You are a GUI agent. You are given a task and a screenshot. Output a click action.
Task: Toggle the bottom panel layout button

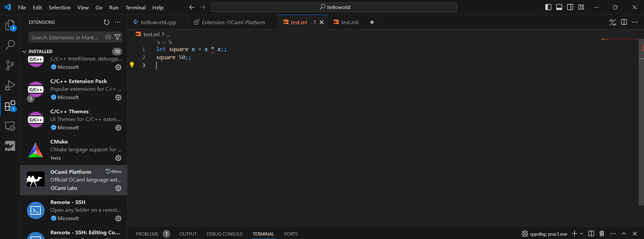[559, 7]
